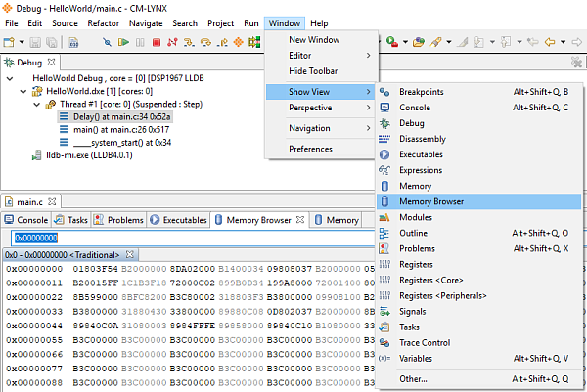Open the Refactor menu

[104, 23]
